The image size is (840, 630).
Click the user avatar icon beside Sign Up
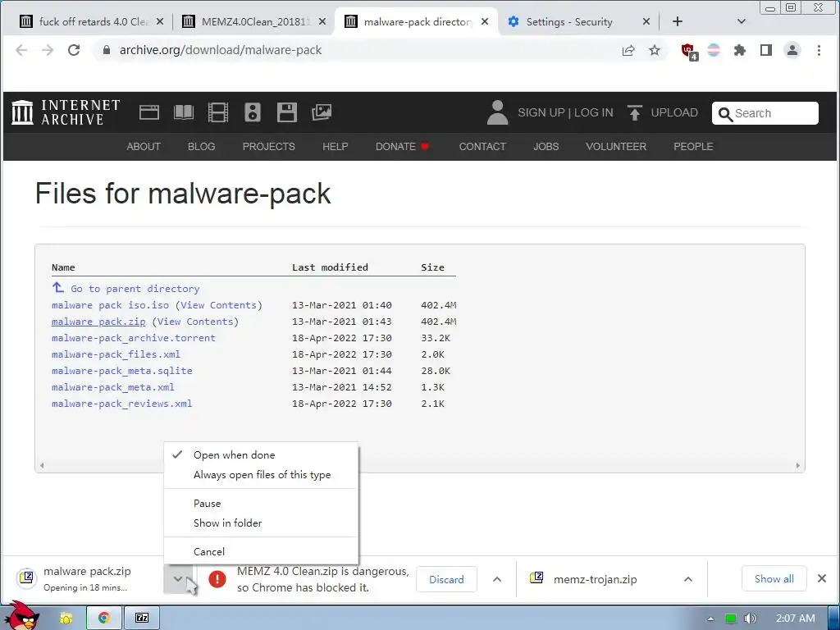(497, 112)
